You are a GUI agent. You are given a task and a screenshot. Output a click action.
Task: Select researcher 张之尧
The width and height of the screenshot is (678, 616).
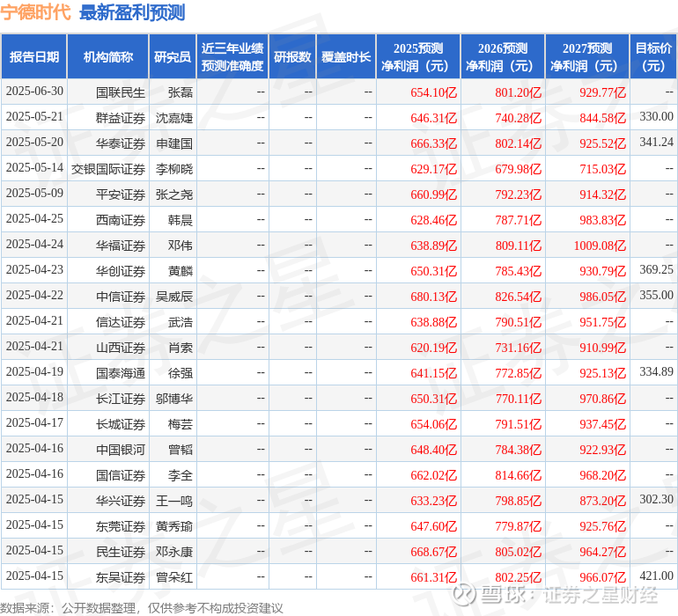pos(173,194)
